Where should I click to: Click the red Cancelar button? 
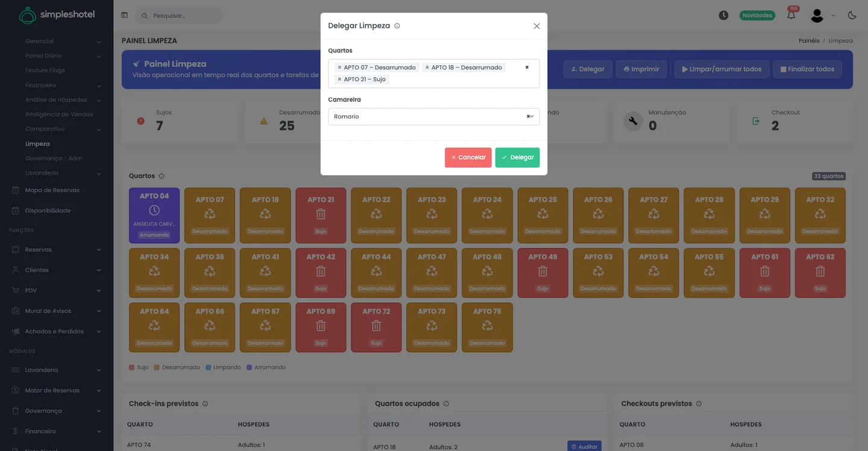point(468,157)
